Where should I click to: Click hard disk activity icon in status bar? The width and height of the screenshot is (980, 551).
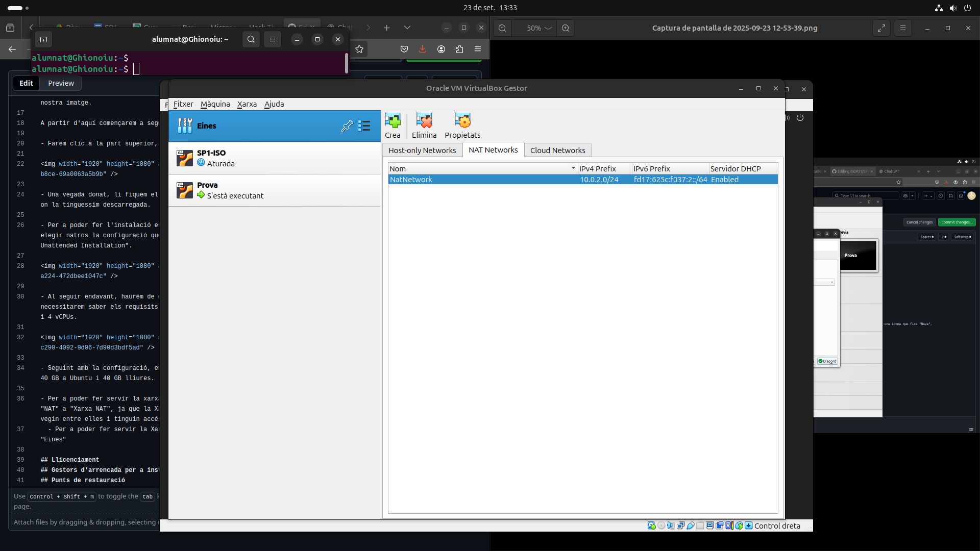[x=651, y=525]
